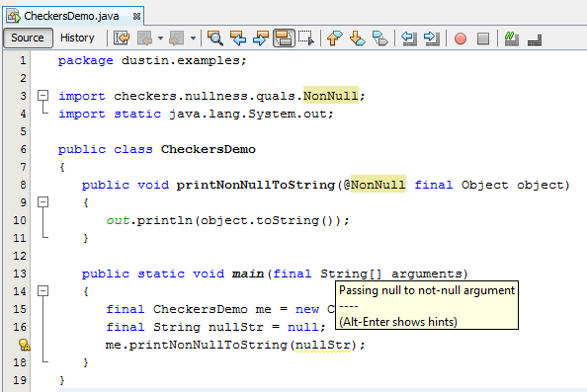
Task: Click Find Previous Occurrence icon
Action: (238, 39)
